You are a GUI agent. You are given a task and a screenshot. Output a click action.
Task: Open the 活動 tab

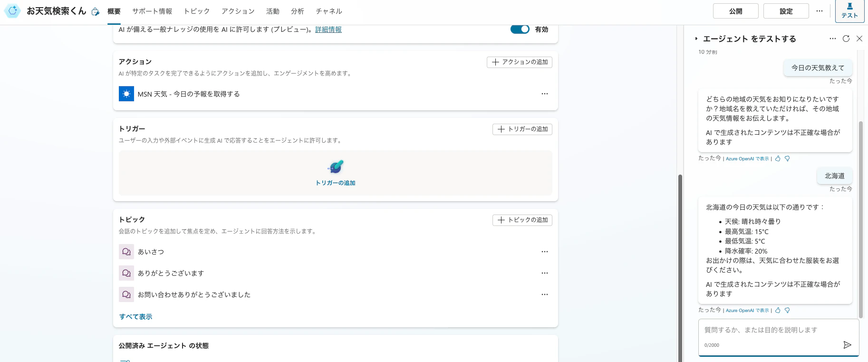273,11
